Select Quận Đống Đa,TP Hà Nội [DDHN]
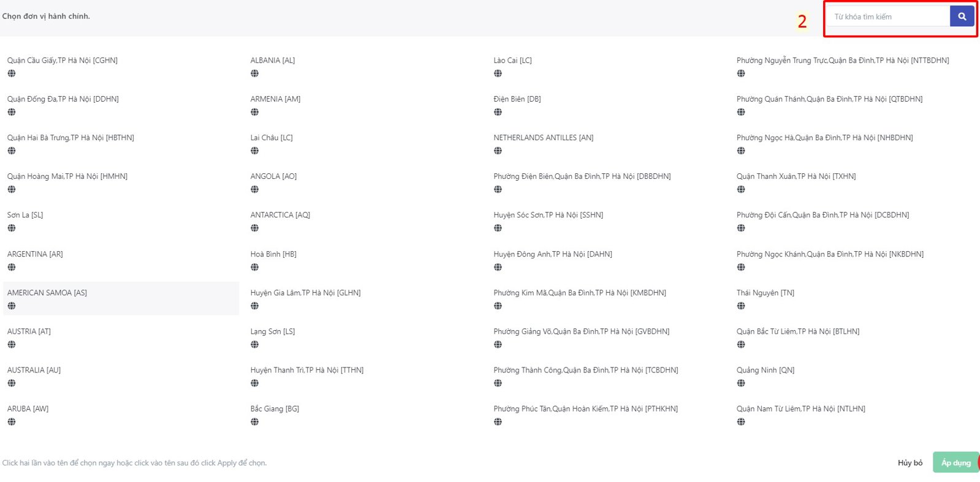 coord(63,99)
